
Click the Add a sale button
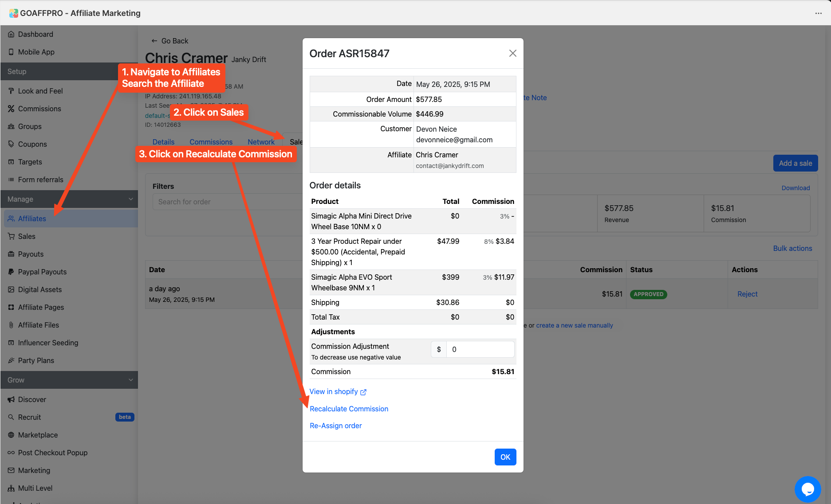coord(795,163)
